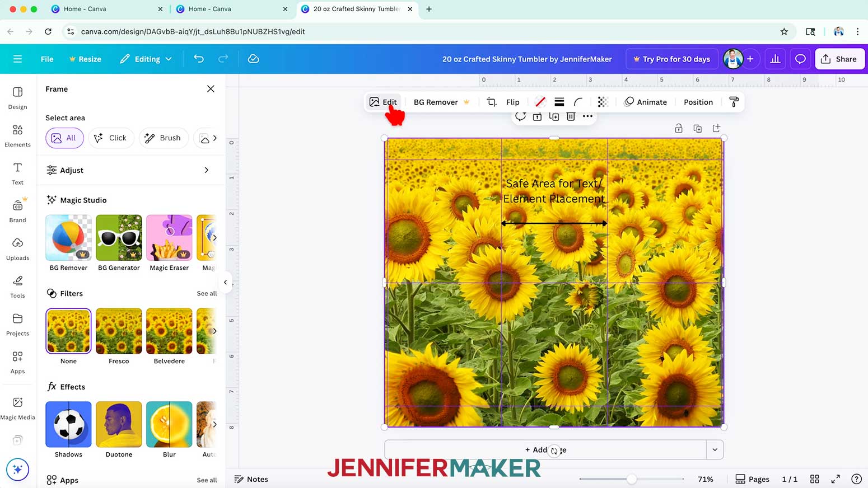The image size is (868, 488).
Task: Open the corner rounding option
Action: (578, 102)
